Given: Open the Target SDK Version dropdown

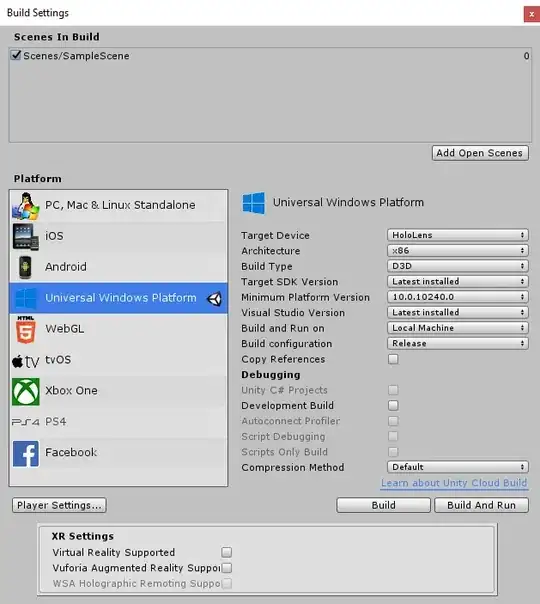Looking at the screenshot, I should coord(458,281).
